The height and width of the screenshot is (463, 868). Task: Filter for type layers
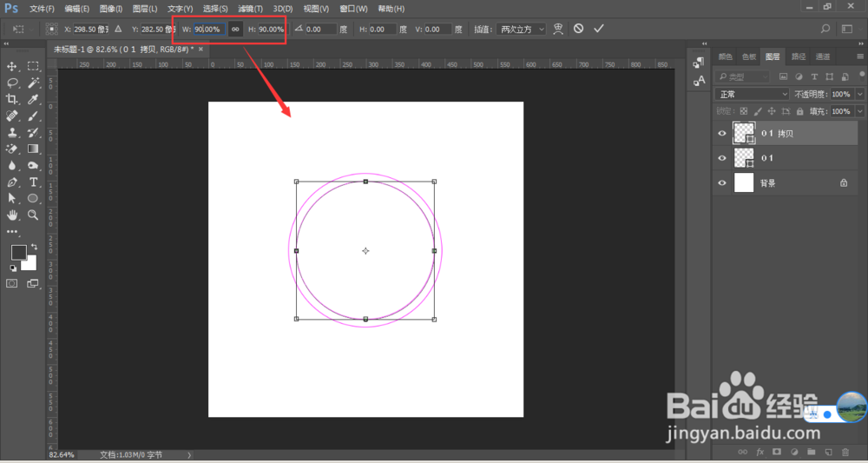(814, 77)
